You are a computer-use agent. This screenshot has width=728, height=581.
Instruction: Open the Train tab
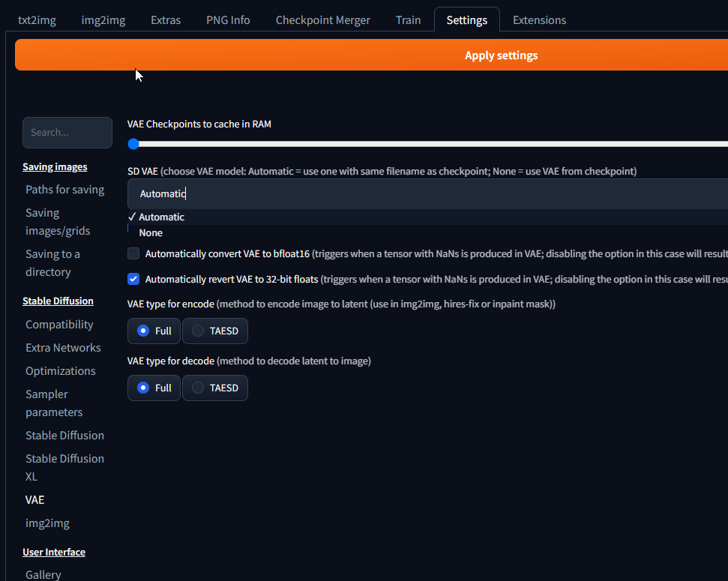click(x=408, y=20)
